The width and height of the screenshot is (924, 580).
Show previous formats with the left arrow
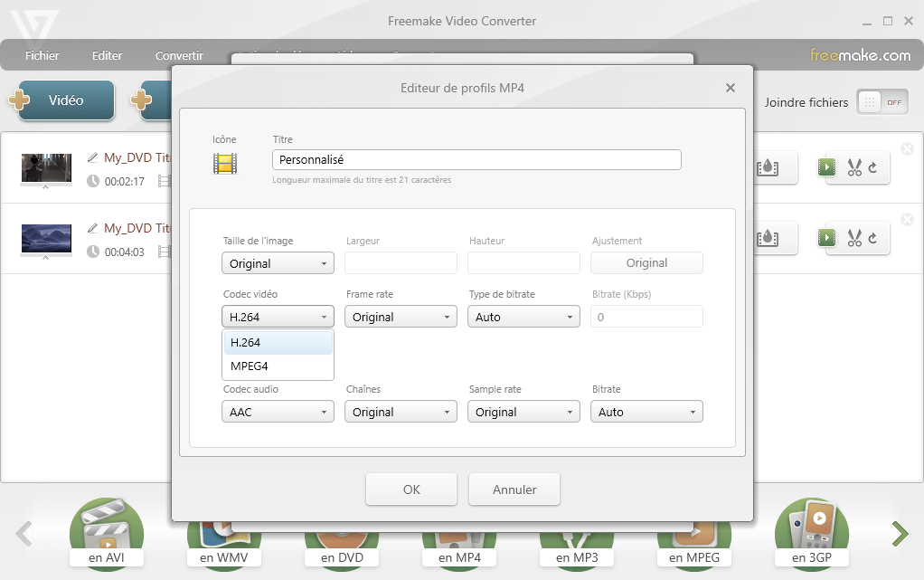[24, 533]
